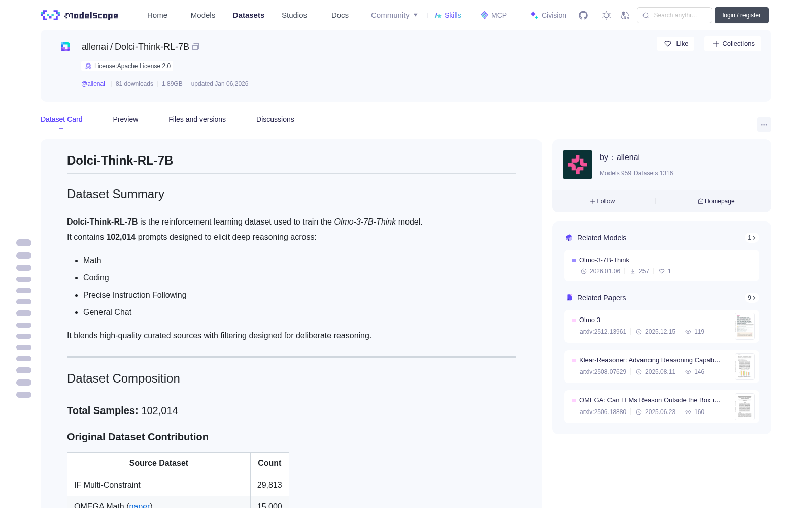This screenshot has width=812, height=508.
Task: Expand Related Papers count chevron
Action: coord(752,298)
